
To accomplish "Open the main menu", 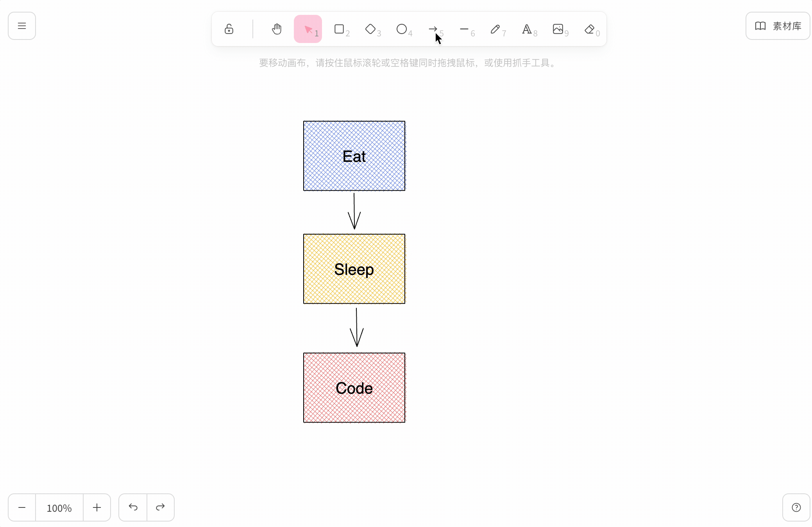I will tap(22, 26).
